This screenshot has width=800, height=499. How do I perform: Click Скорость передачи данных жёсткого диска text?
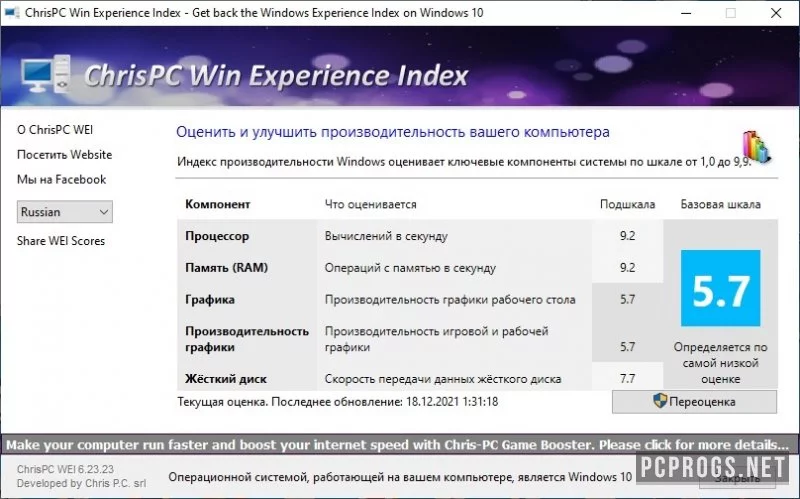(x=443, y=379)
